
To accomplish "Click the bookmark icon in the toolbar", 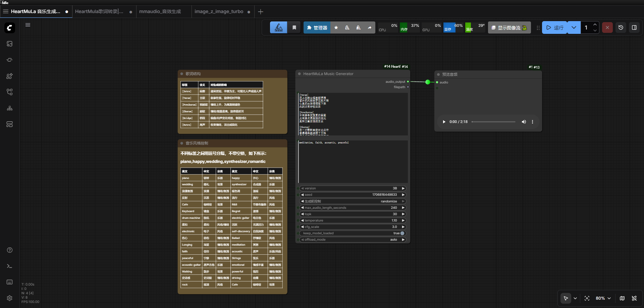I will [294, 28].
